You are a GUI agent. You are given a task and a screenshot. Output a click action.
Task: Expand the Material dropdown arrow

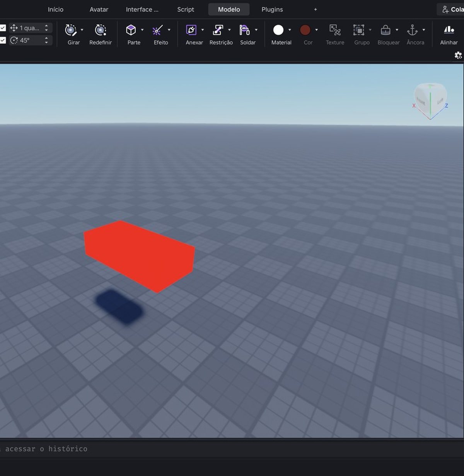(x=290, y=30)
